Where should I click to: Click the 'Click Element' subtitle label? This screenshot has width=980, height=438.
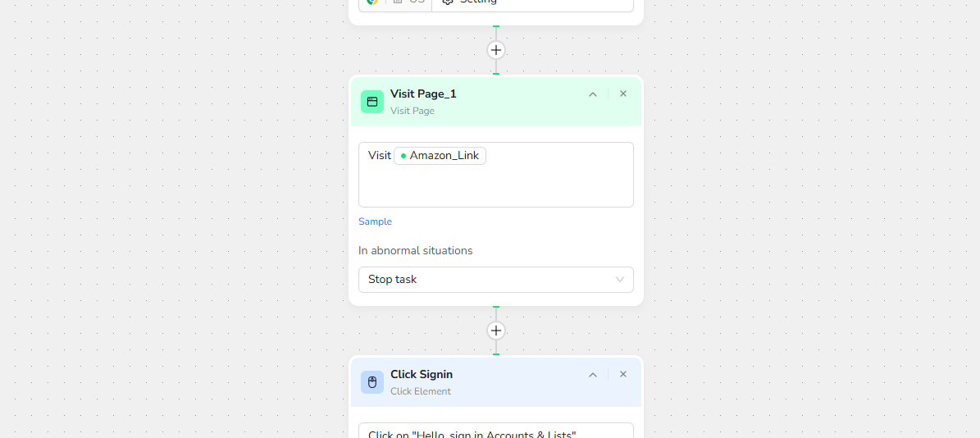[421, 391]
